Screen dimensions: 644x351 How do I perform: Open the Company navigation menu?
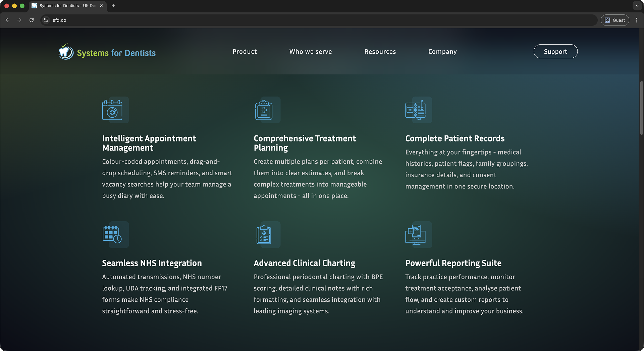tap(442, 52)
